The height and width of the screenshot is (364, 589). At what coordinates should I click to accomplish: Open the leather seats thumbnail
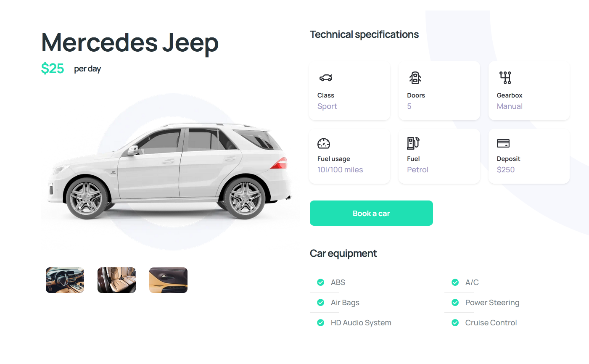click(x=116, y=280)
